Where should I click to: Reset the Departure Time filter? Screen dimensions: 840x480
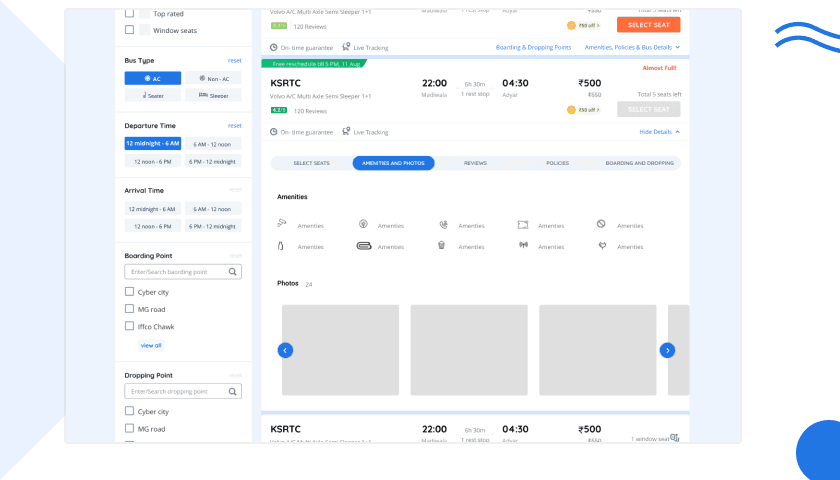point(235,126)
